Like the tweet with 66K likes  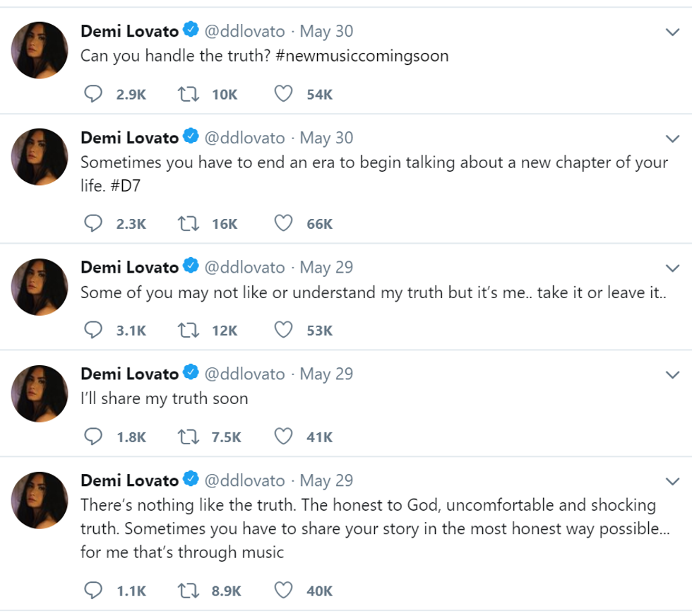pos(283,224)
